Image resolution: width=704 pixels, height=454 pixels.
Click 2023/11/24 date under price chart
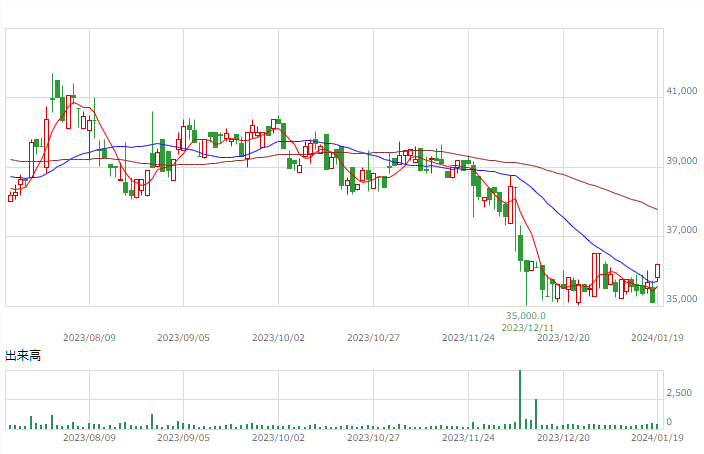pos(468,338)
